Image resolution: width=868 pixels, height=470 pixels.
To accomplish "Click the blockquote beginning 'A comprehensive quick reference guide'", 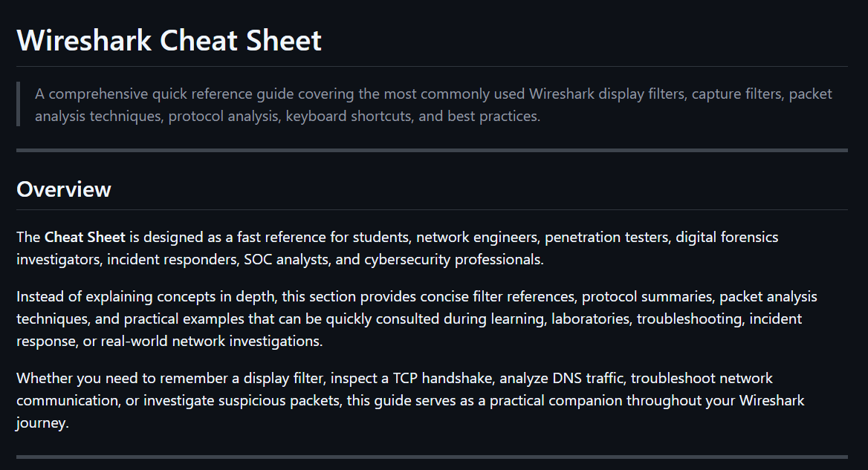I will 433,105.
